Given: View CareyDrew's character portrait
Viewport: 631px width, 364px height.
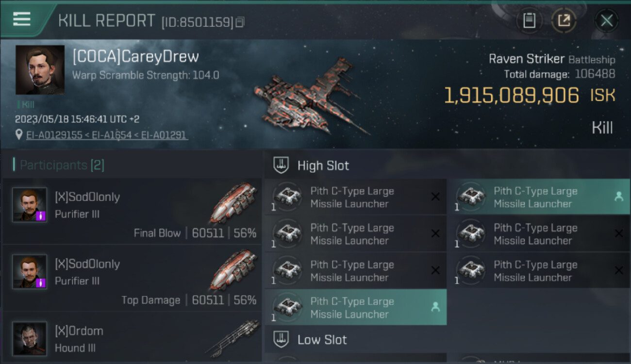Looking at the screenshot, I should [40, 70].
